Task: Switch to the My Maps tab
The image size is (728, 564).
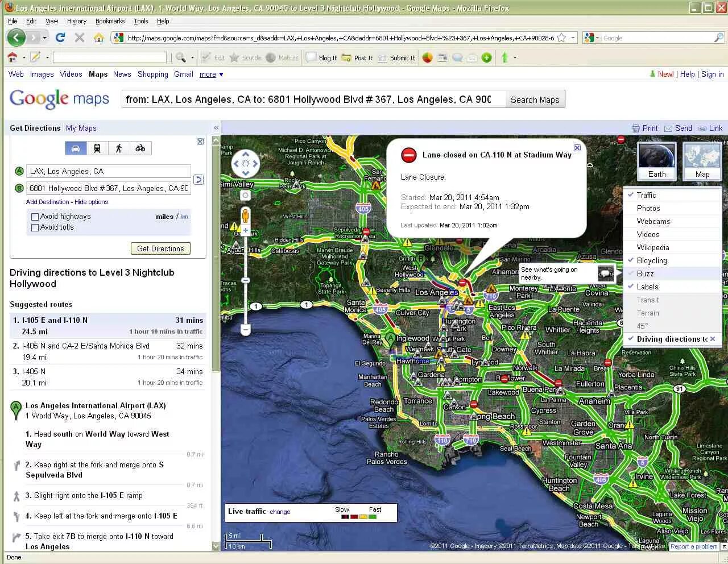Action: [x=81, y=128]
